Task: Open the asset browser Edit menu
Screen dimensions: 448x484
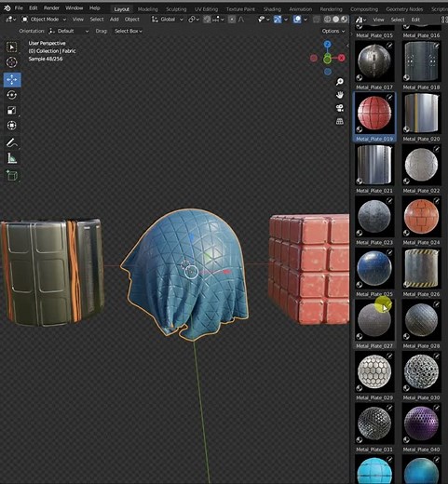Action: coord(415,20)
